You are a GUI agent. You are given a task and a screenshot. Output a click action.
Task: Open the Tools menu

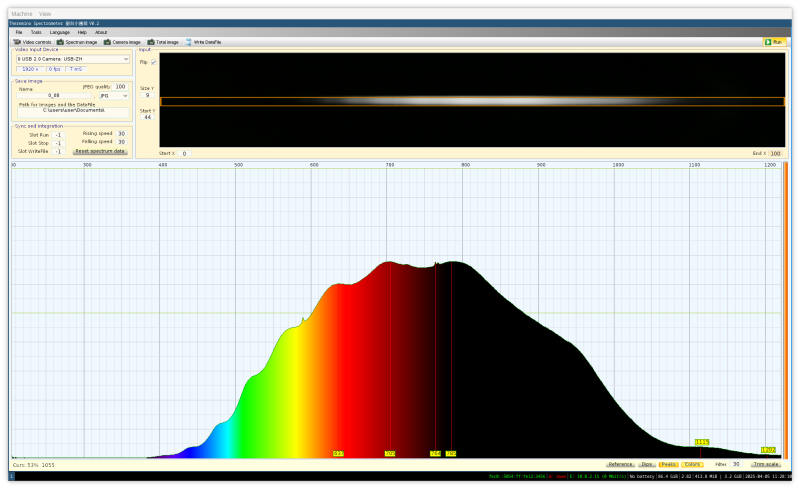[36, 32]
